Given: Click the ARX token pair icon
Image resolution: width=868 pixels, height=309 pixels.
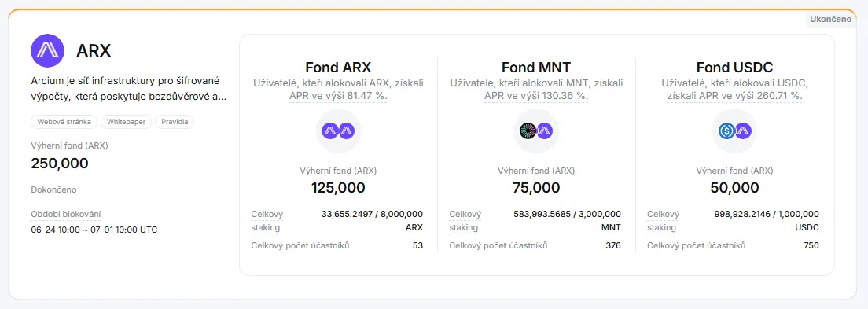Looking at the screenshot, I should (x=338, y=131).
